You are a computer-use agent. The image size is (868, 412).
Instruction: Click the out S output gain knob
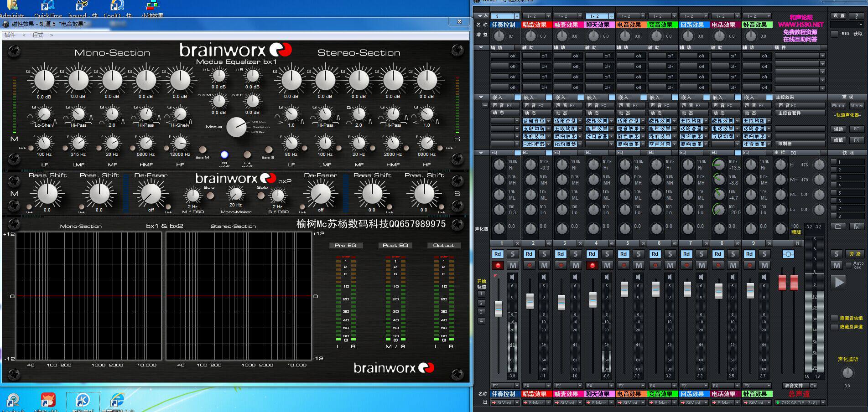pyautogui.click(x=252, y=101)
